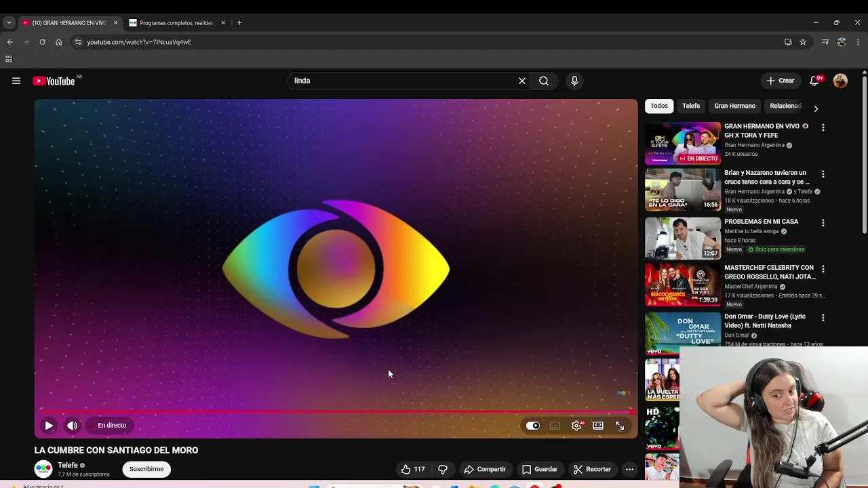Run the search with magnifier button
Viewport: 868px width, 488px height.
click(544, 81)
